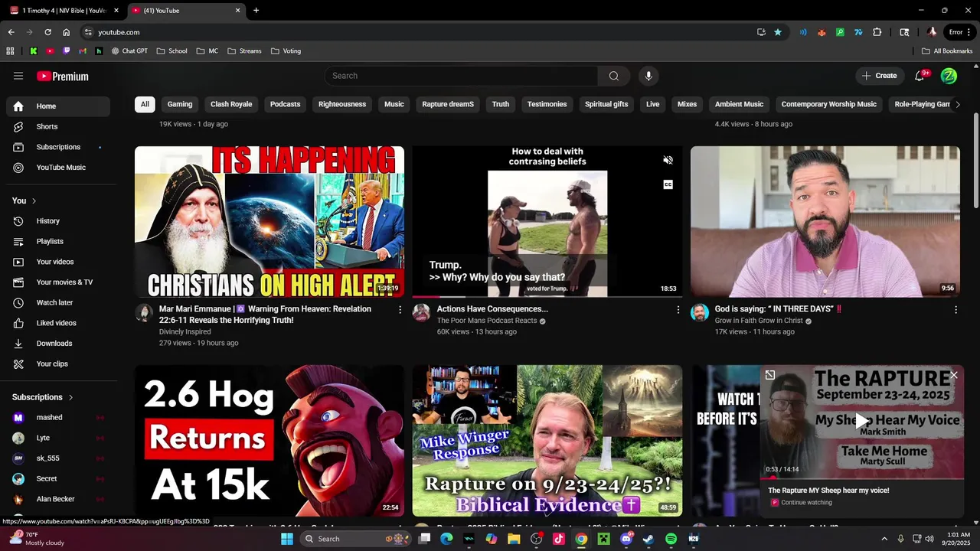Click the Create button
980x551 pixels.
(x=879, y=76)
